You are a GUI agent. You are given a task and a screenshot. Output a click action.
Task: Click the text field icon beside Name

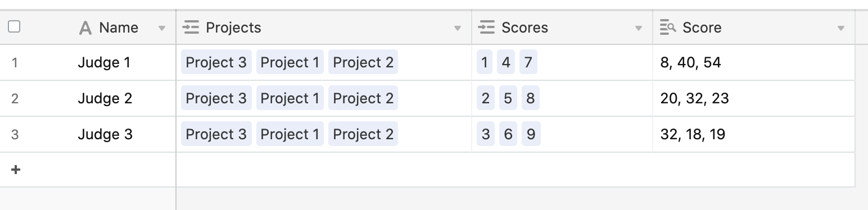coord(85,28)
